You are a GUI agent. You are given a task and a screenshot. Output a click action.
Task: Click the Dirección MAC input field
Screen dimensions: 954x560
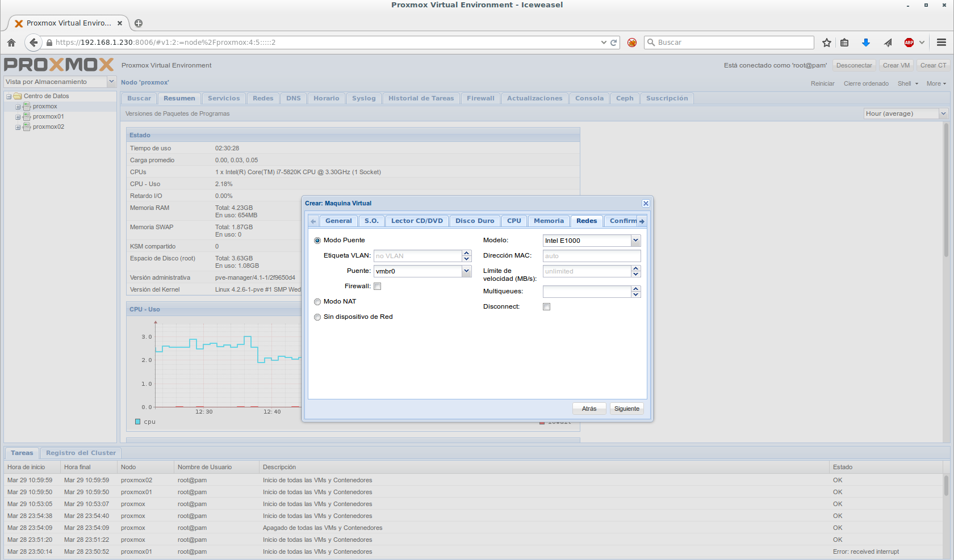click(x=591, y=256)
